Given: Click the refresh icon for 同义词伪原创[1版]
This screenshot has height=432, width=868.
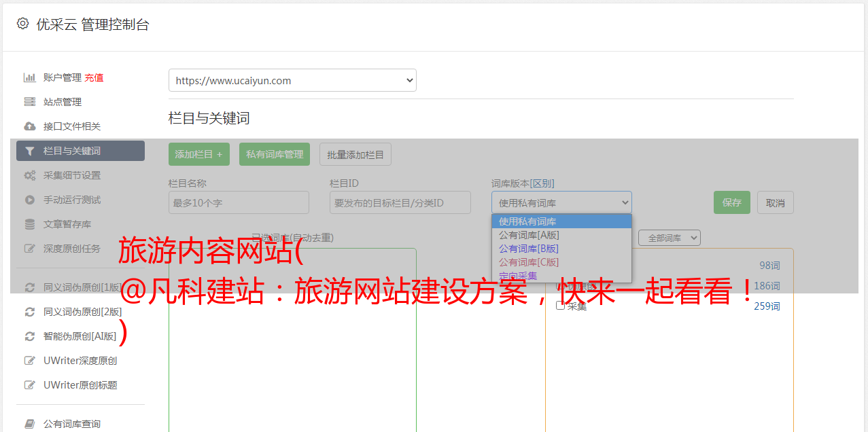Looking at the screenshot, I should (30, 287).
